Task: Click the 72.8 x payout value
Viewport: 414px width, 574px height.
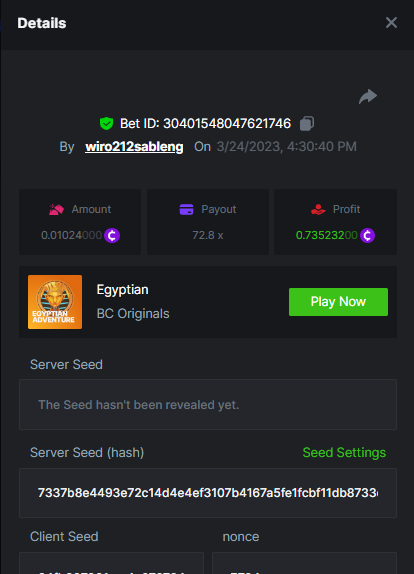Action: (208, 235)
